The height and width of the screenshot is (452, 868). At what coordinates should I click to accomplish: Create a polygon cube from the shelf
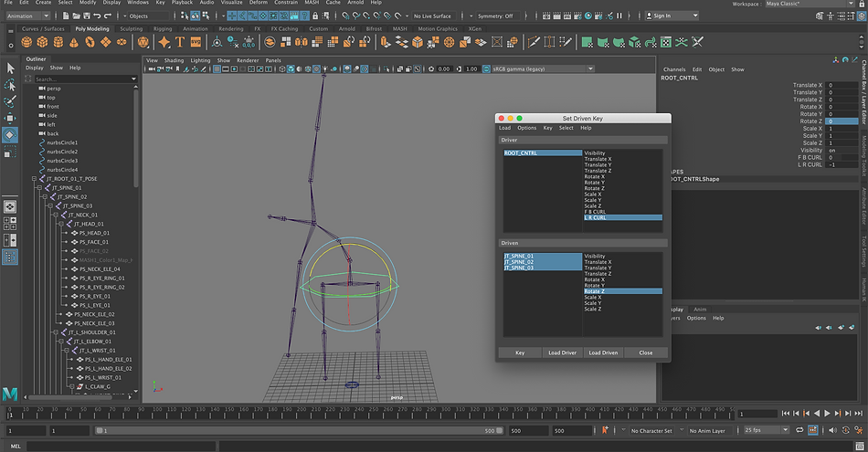42,42
